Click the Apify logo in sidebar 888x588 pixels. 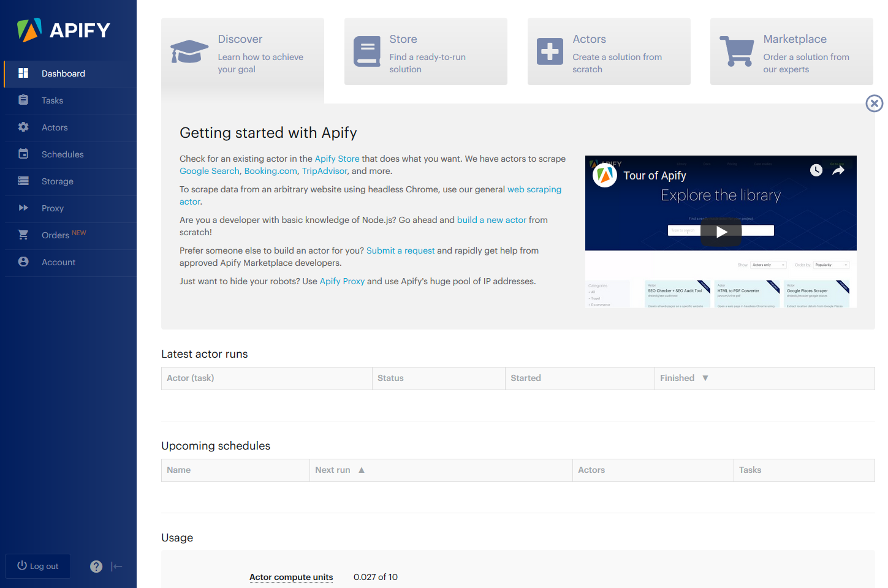click(64, 30)
